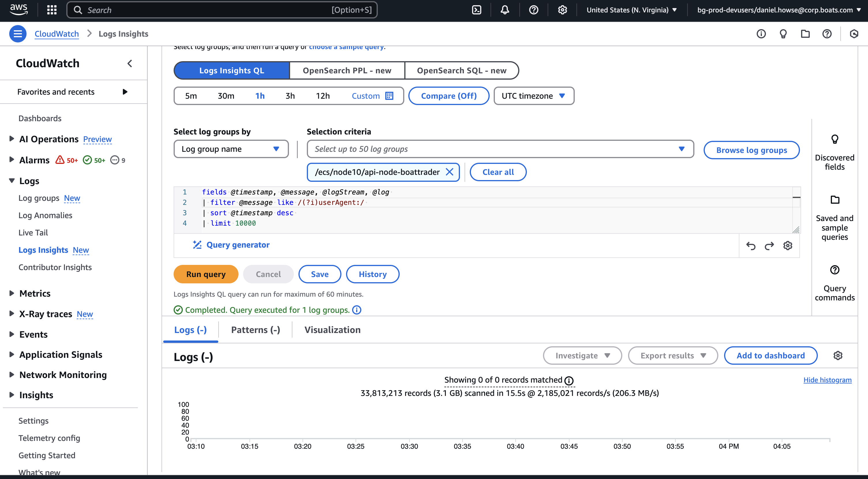Undo last query editor change
Viewport: 868px width, 479px height.
pos(750,246)
